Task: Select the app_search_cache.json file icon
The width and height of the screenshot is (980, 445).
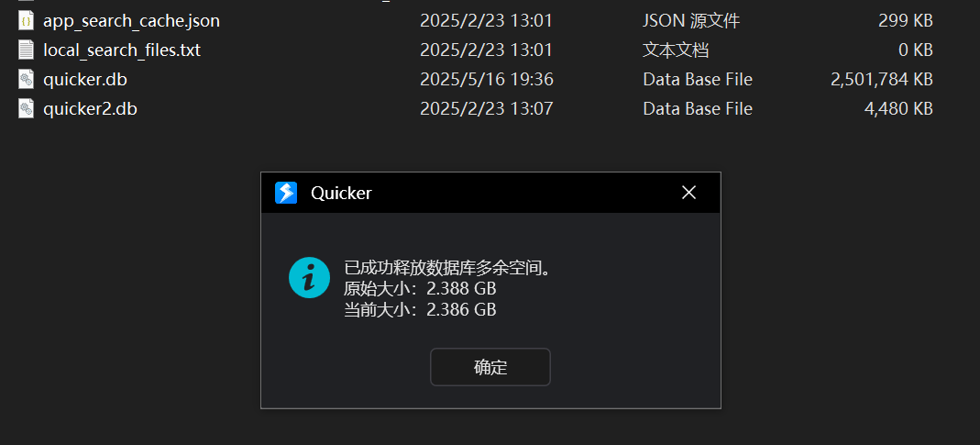Action: [x=26, y=21]
